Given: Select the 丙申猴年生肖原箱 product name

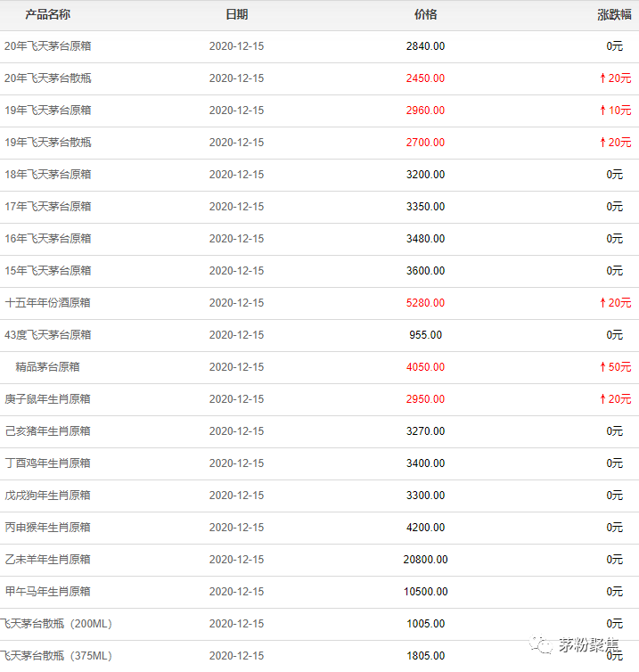Looking at the screenshot, I should click(47, 528).
